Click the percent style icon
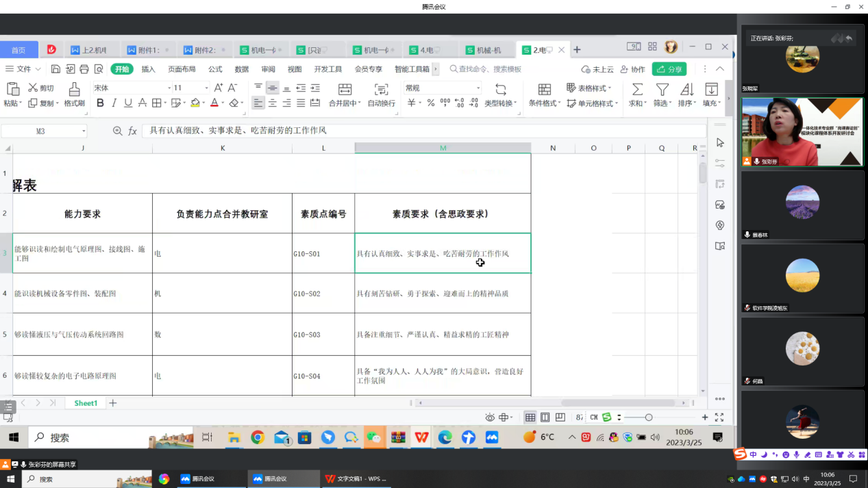 click(x=431, y=103)
